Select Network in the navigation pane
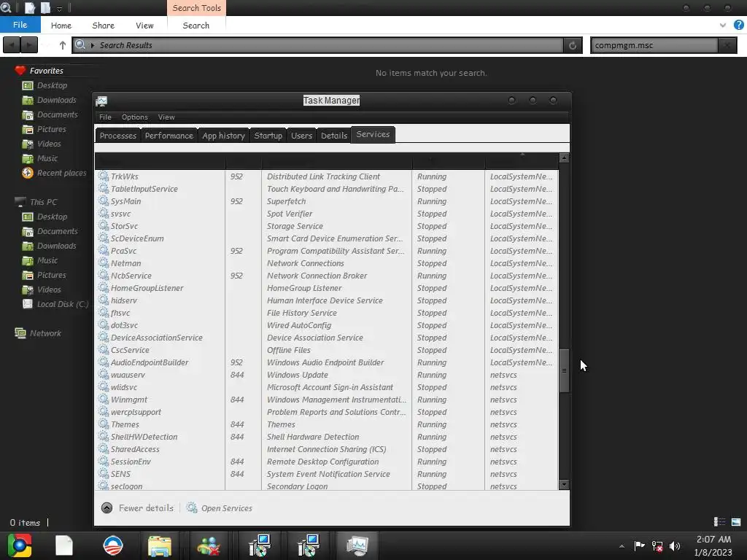Image resolution: width=747 pixels, height=560 pixels. [45, 333]
